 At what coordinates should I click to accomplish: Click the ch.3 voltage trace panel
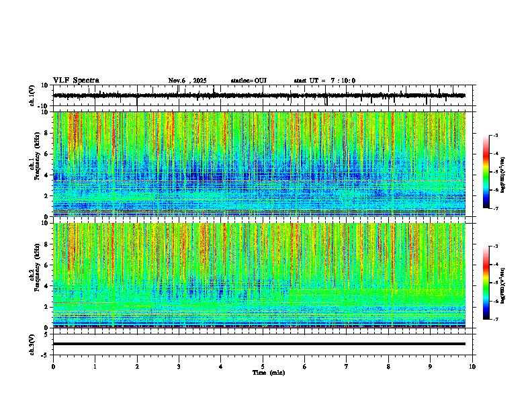(x=264, y=345)
